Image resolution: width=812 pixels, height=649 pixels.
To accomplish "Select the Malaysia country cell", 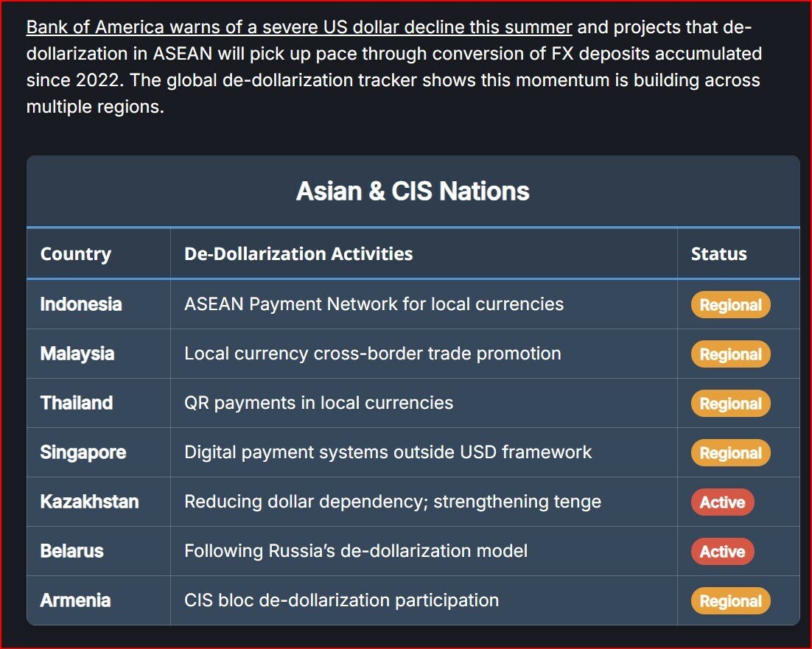I will click(77, 354).
